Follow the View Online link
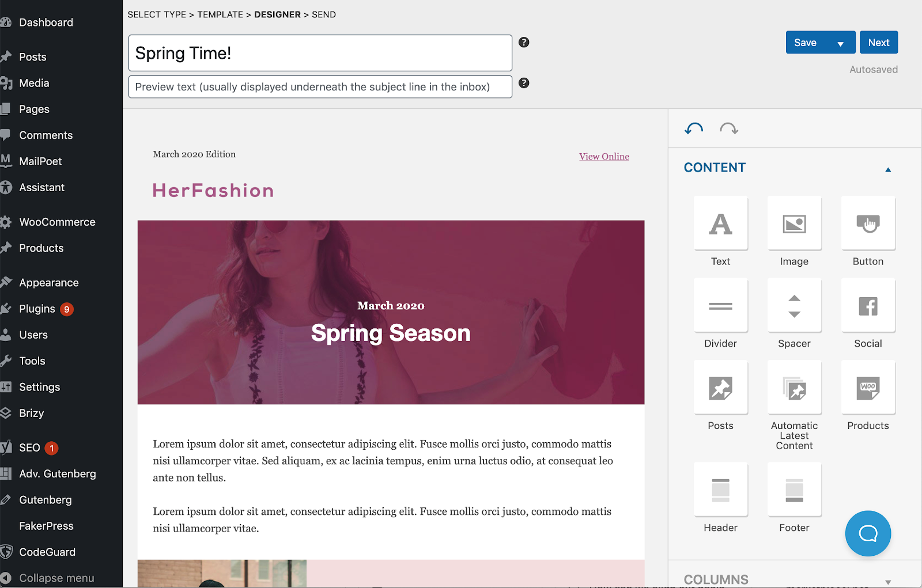The height and width of the screenshot is (588, 922). pos(604,157)
